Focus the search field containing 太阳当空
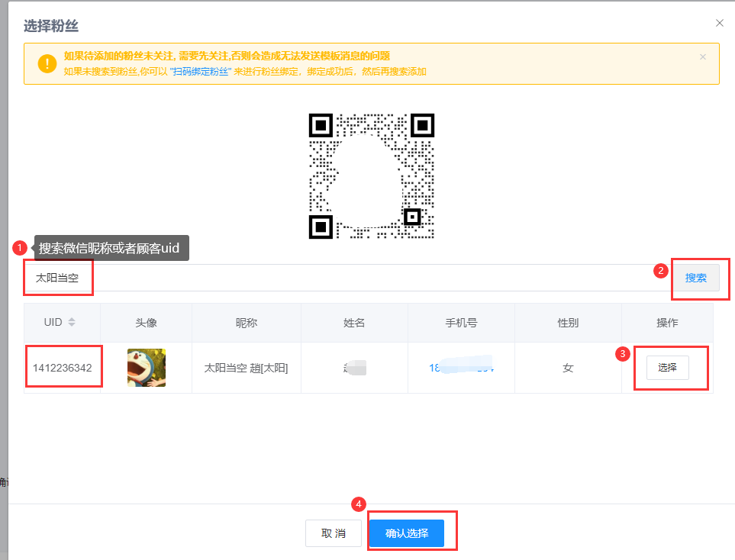This screenshot has width=735, height=560. 347,278
